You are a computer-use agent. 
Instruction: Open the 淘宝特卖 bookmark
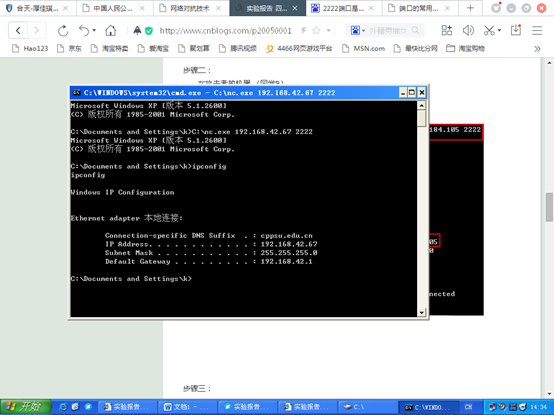point(110,48)
